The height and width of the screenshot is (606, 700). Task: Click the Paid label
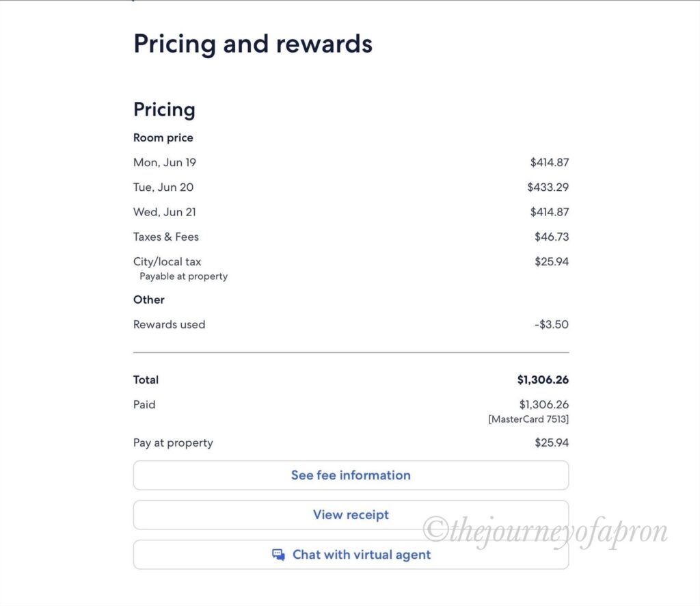[144, 405]
